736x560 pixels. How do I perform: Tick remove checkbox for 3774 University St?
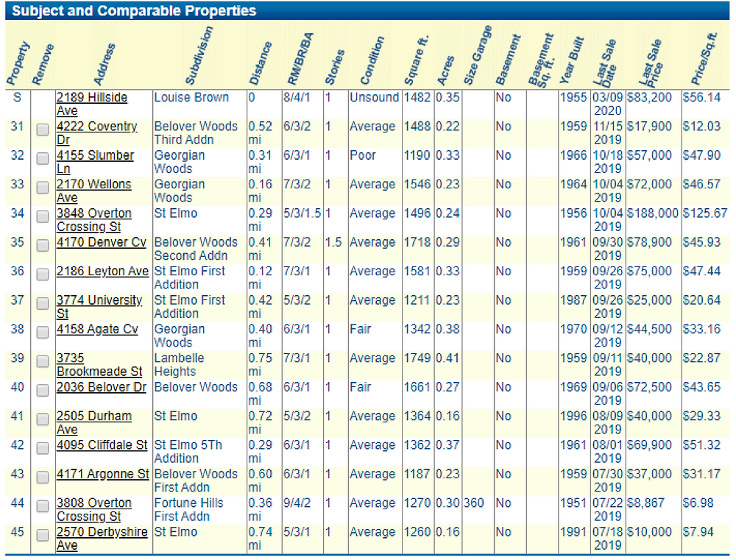click(43, 304)
